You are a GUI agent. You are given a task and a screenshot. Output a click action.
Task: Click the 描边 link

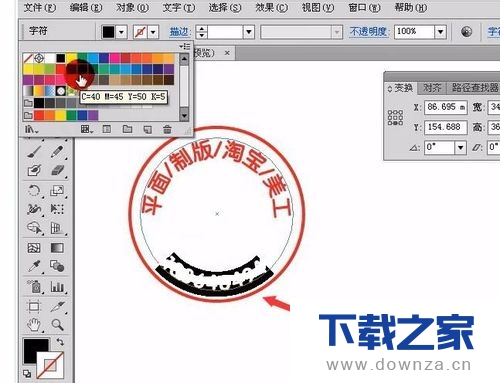point(180,32)
